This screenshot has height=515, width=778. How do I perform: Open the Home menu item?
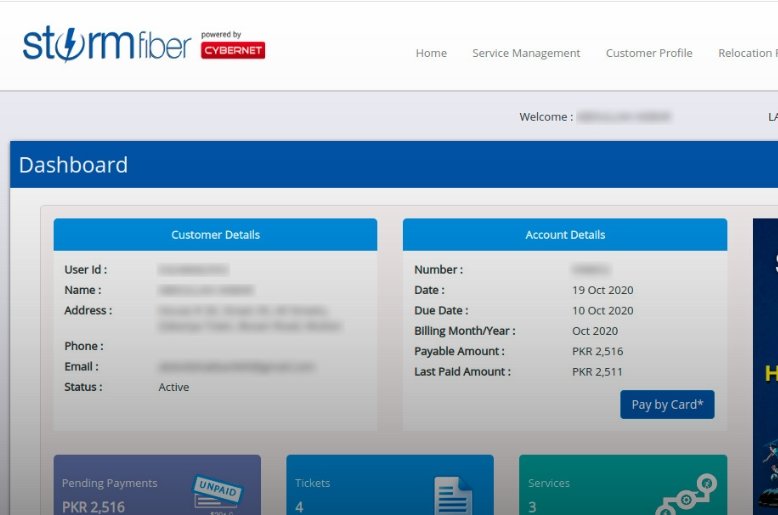(x=431, y=53)
